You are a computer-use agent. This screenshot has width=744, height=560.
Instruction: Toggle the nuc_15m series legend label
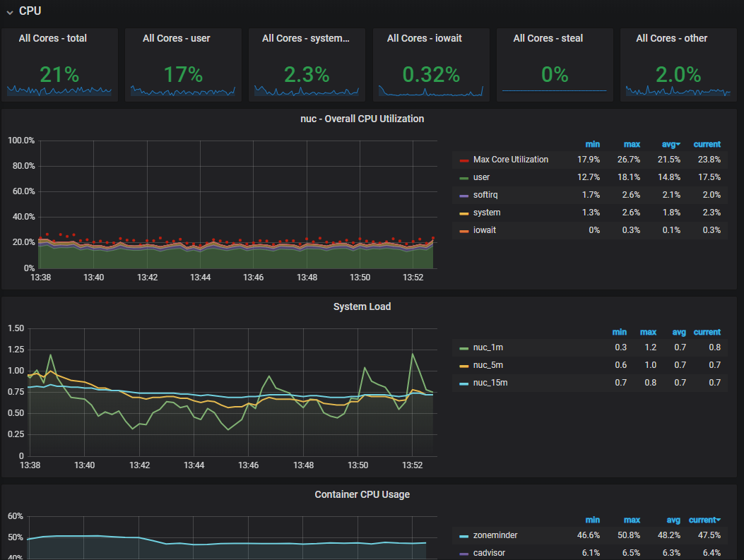(x=490, y=382)
